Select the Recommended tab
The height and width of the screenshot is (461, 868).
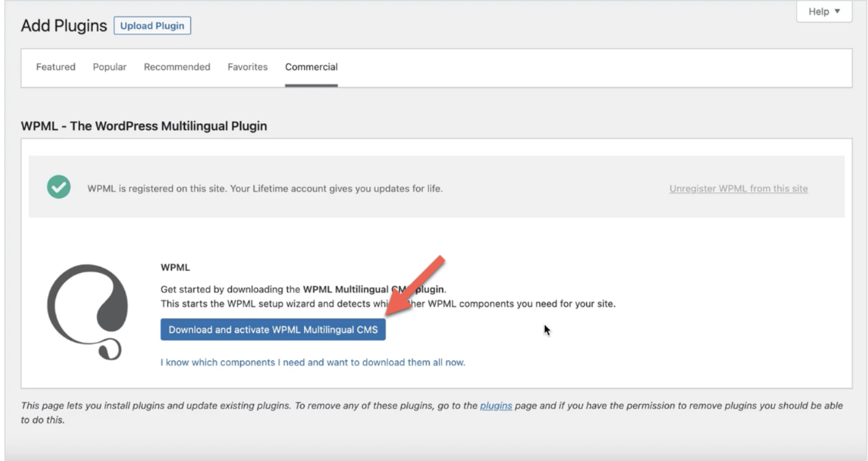[177, 67]
